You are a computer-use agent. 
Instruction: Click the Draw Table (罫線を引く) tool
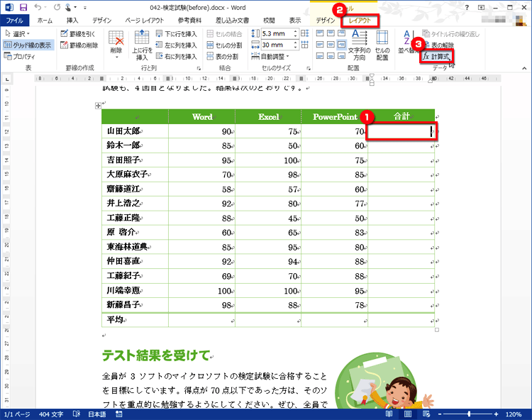tap(78, 33)
